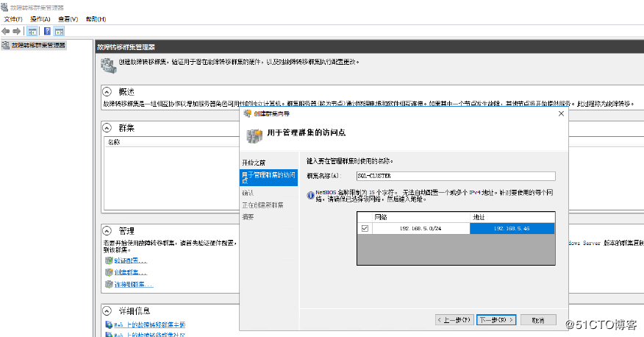Click the Forward arrow toolbar icon

click(x=16, y=31)
